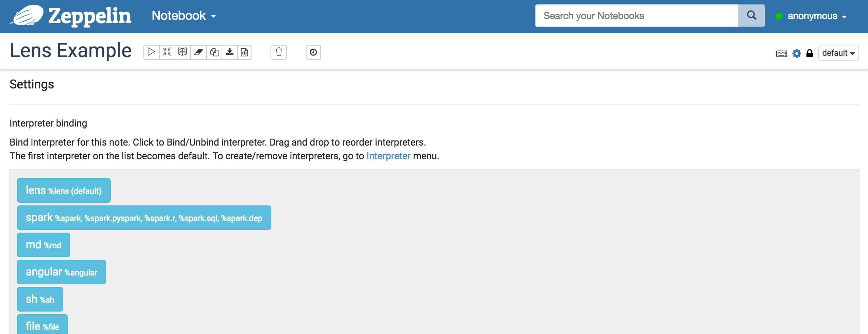Export notebook with download icon
Screen dimensions: 868x334
(230, 52)
